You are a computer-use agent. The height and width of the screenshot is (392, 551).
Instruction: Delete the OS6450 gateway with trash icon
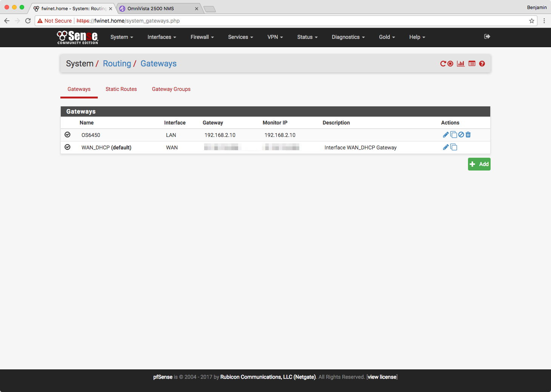[468, 135]
